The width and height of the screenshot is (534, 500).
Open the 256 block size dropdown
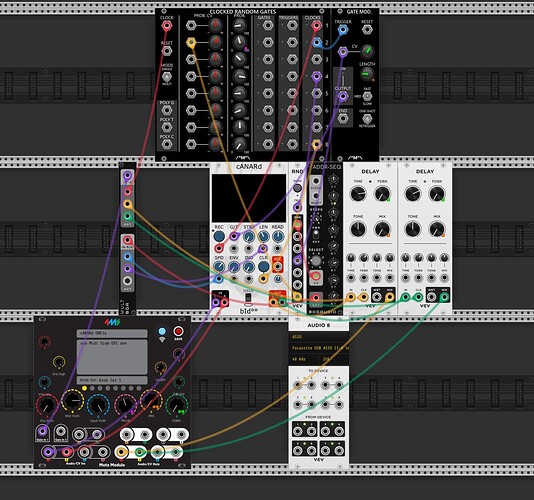click(x=334, y=359)
